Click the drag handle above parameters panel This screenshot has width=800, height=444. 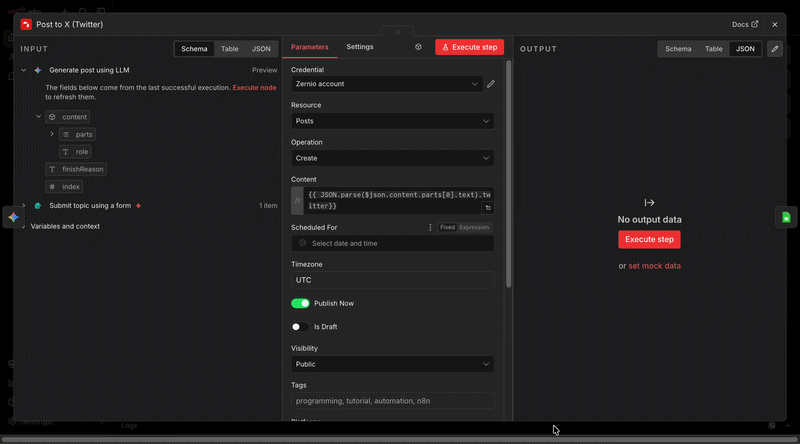point(397,32)
